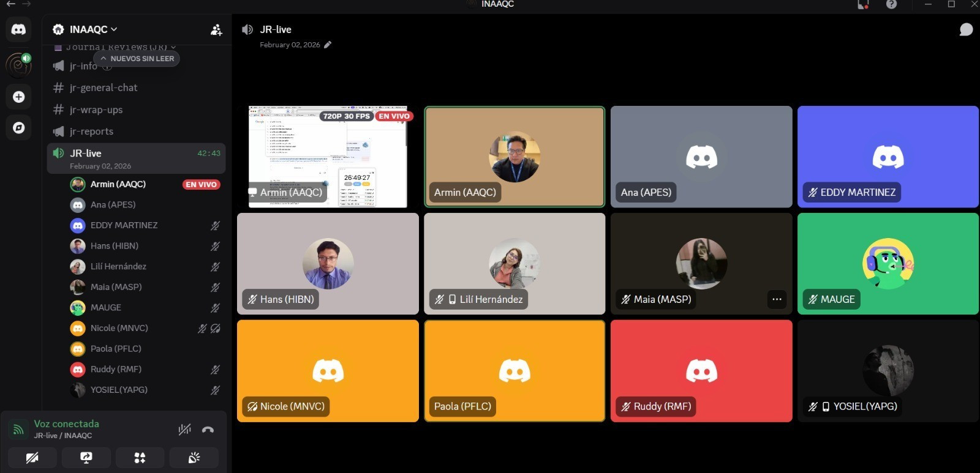980x473 pixels.
Task: Open the discover servers compass icon
Action: pos(18,127)
